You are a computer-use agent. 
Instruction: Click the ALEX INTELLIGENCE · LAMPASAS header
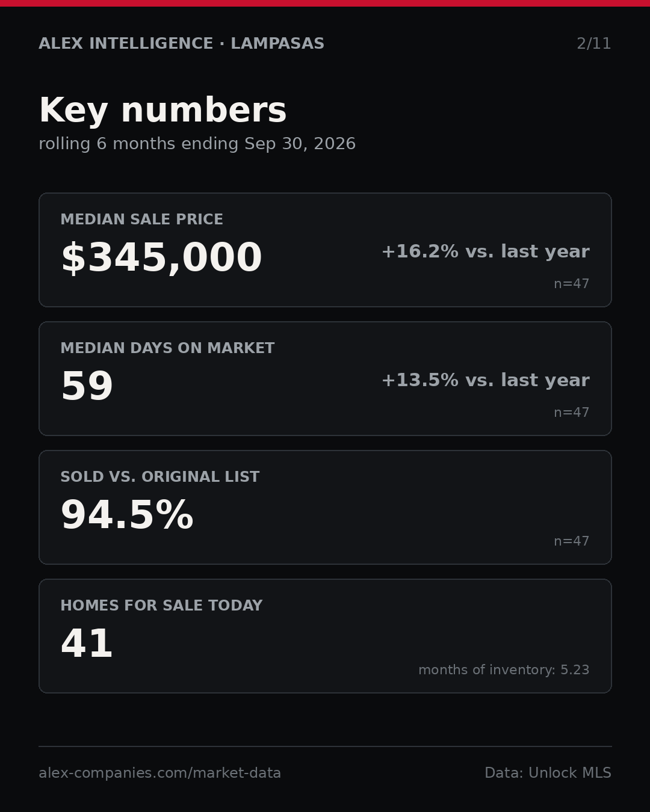pos(181,44)
